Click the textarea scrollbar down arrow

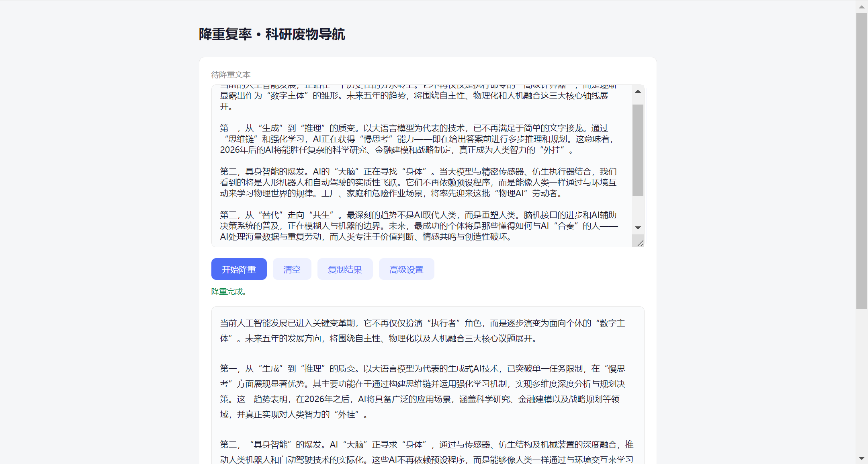(638, 228)
